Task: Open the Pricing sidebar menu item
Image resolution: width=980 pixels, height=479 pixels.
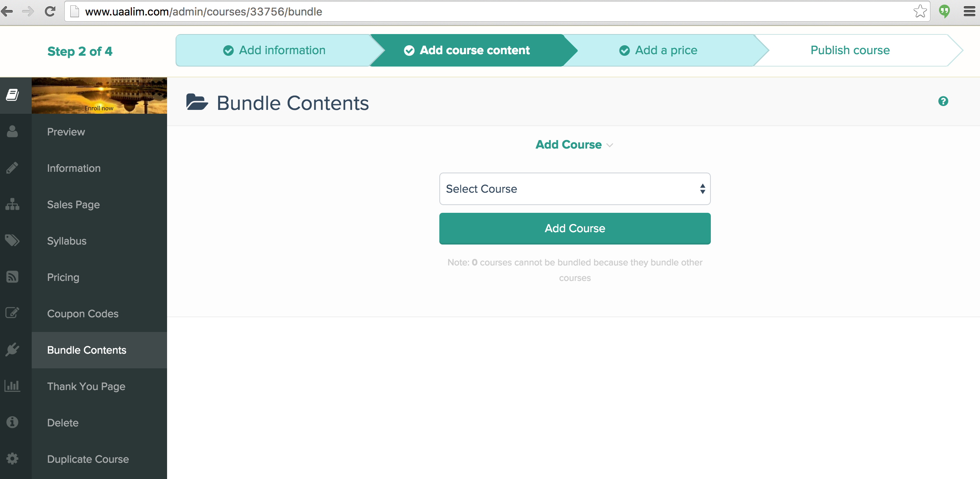Action: (x=63, y=277)
